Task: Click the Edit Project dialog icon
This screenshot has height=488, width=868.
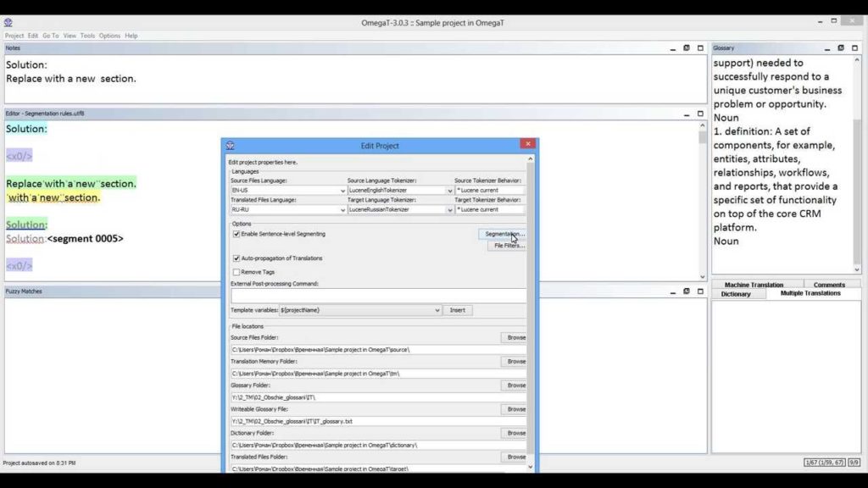Action: [229, 145]
